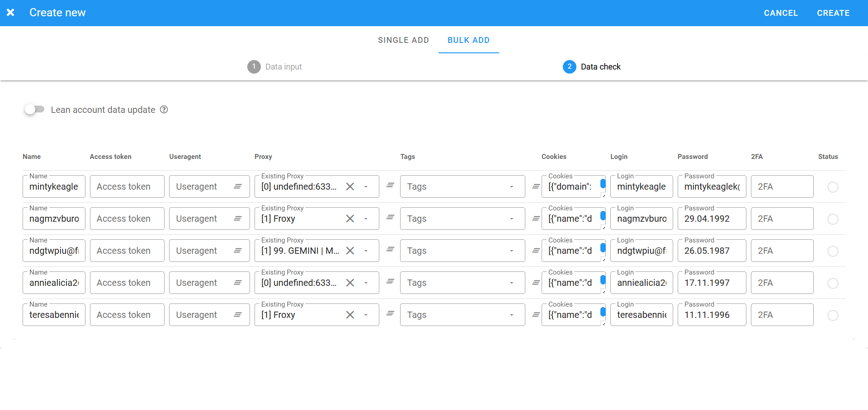
Task: Select status radio in anniealicia row
Action: 833,283
